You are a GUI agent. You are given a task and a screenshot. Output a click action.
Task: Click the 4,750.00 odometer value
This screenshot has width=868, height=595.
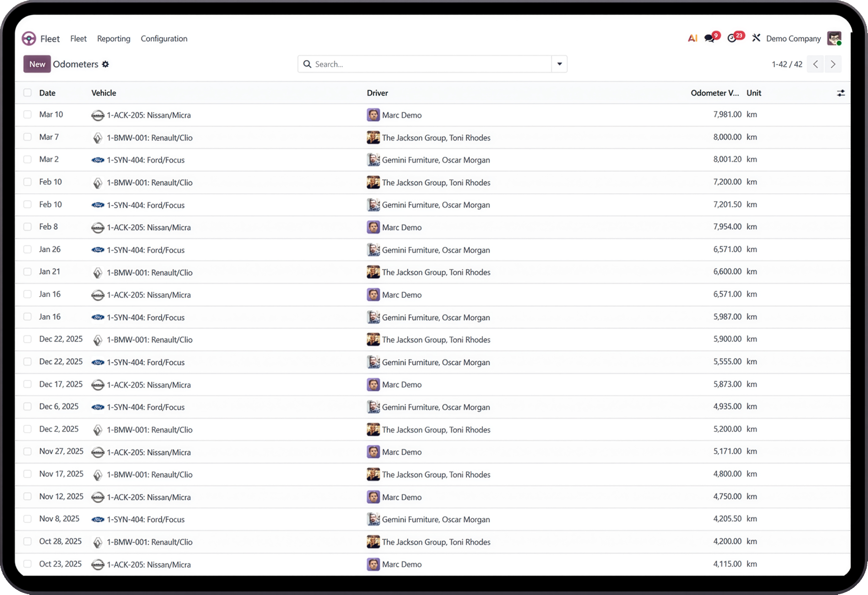click(727, 496)
